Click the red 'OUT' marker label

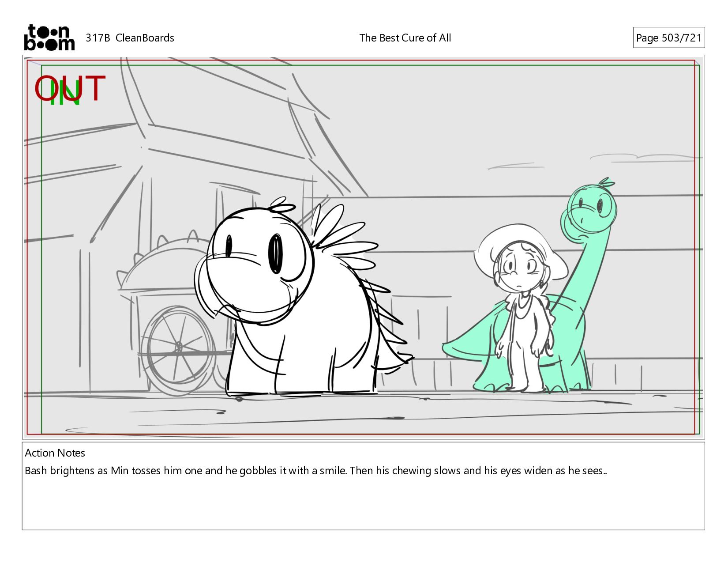(x=70, y=88)
